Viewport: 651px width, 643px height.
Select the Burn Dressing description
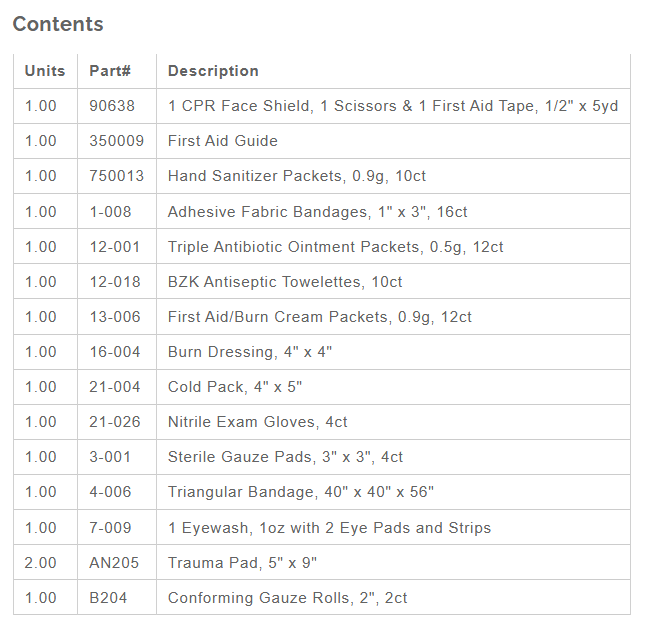250,352
